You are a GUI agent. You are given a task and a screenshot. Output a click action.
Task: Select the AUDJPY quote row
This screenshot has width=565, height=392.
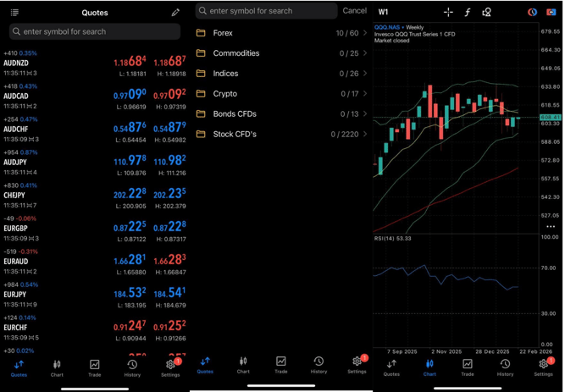pos(95,163)
